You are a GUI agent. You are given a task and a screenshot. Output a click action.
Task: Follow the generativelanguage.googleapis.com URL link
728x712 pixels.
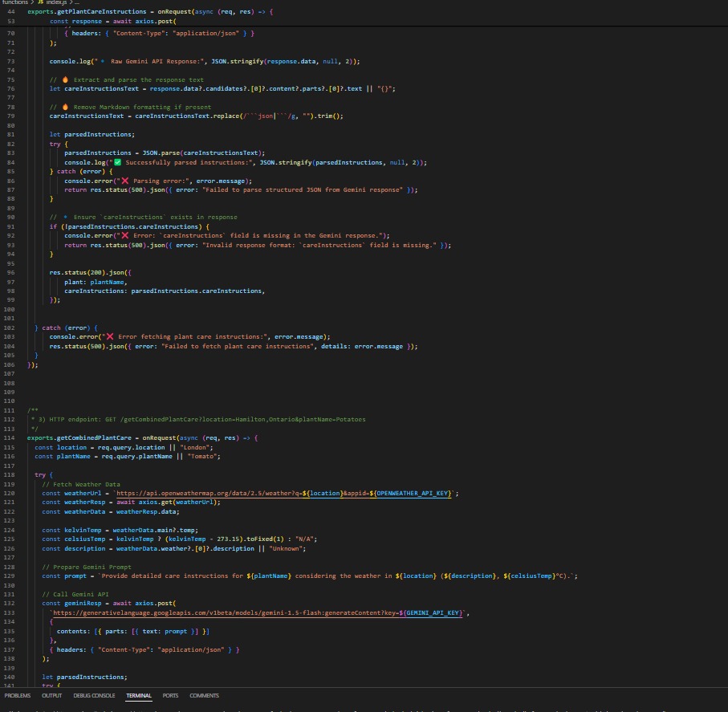[258, 612]
